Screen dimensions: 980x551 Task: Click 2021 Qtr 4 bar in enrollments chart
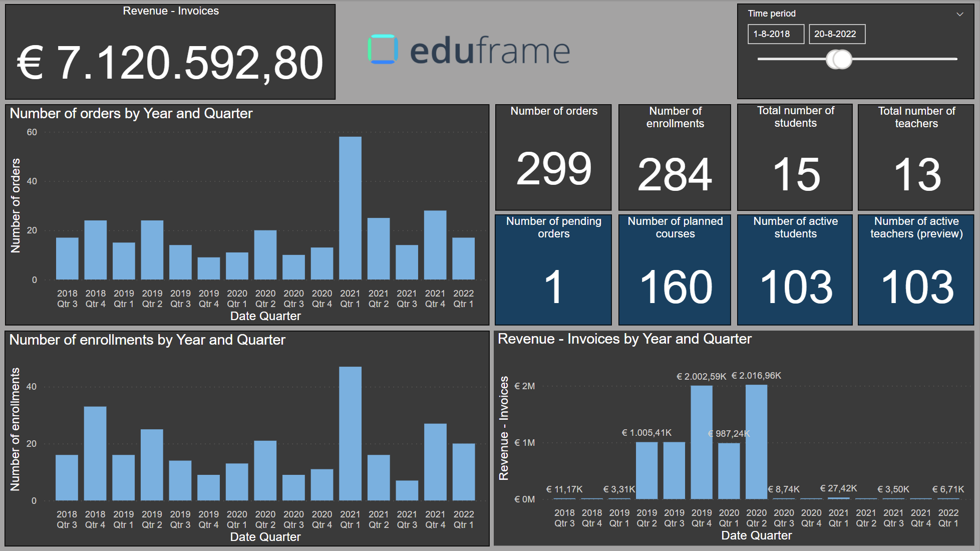pyautogui.click(x=435, y=462)
